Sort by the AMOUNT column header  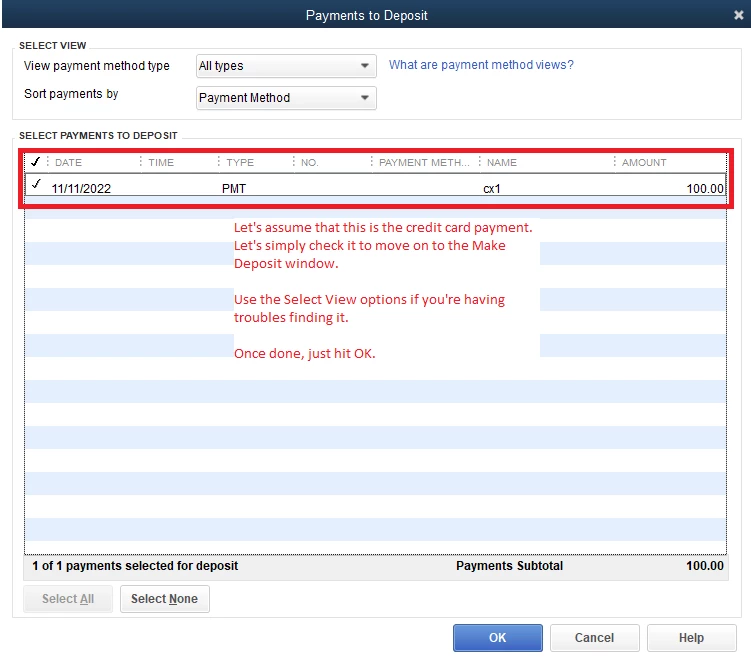pyautogui.click(x=644, y=162)
